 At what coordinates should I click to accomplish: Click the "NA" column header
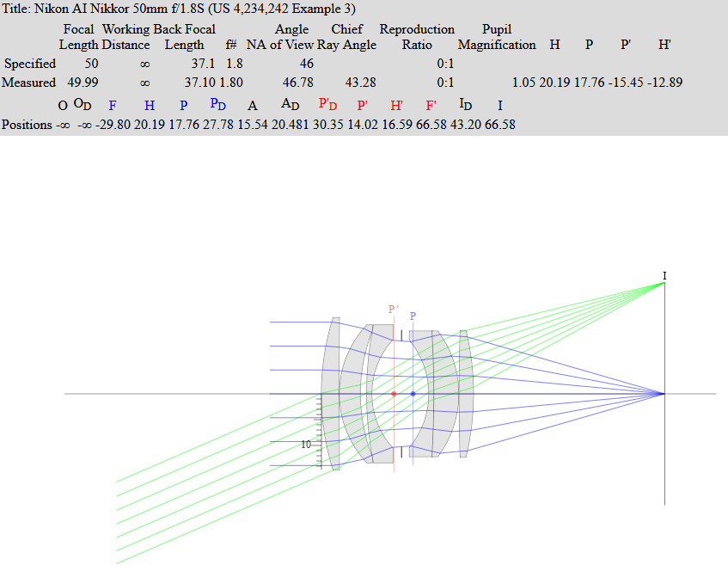point(256,45)
